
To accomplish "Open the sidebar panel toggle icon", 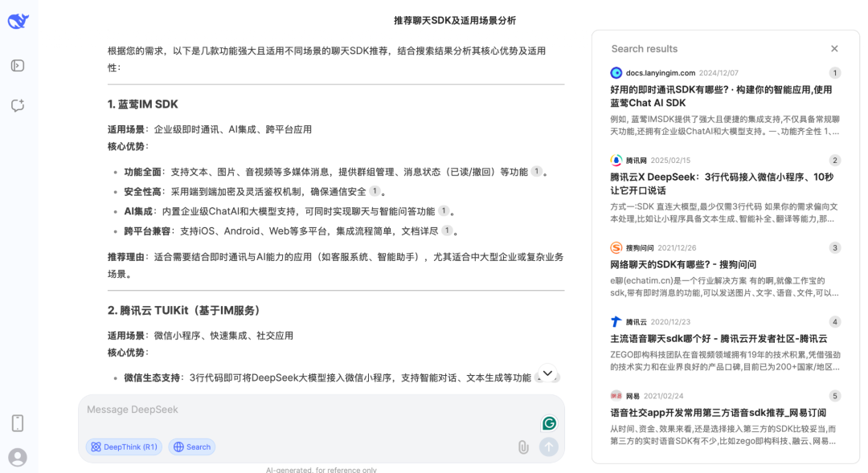I will coord(18,66).
